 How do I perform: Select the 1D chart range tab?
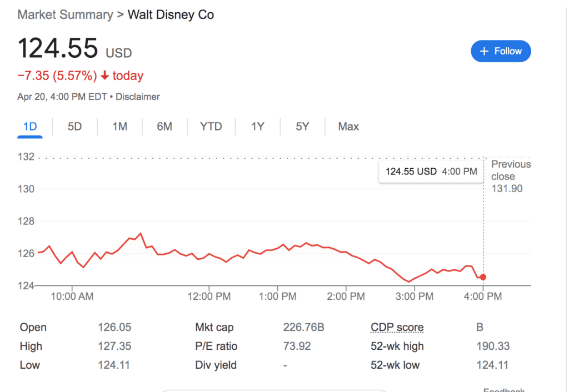30,127
